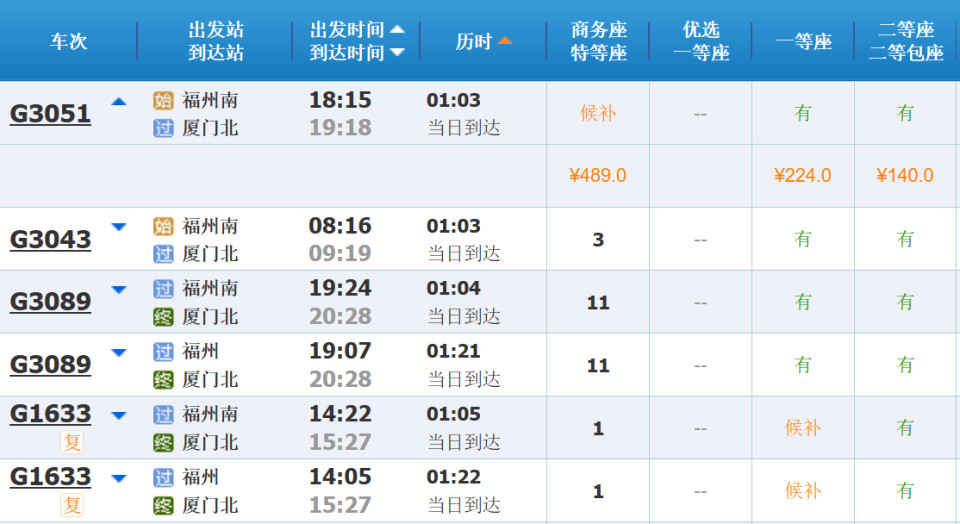Click the down arrow next to 到达时间
This screenshot has width=960, height=524.
pyautogui.click(x=397, y=52)
